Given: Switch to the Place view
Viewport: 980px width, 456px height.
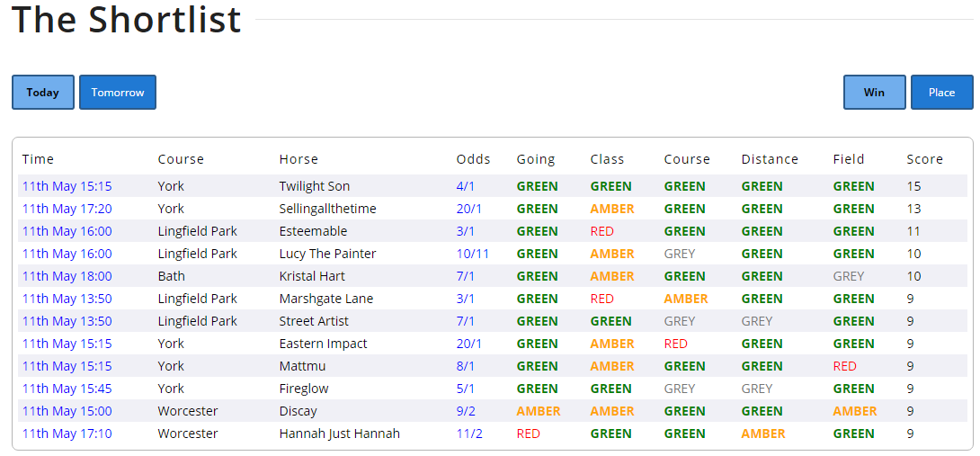Looking at the screenshot, I should 942,92.
